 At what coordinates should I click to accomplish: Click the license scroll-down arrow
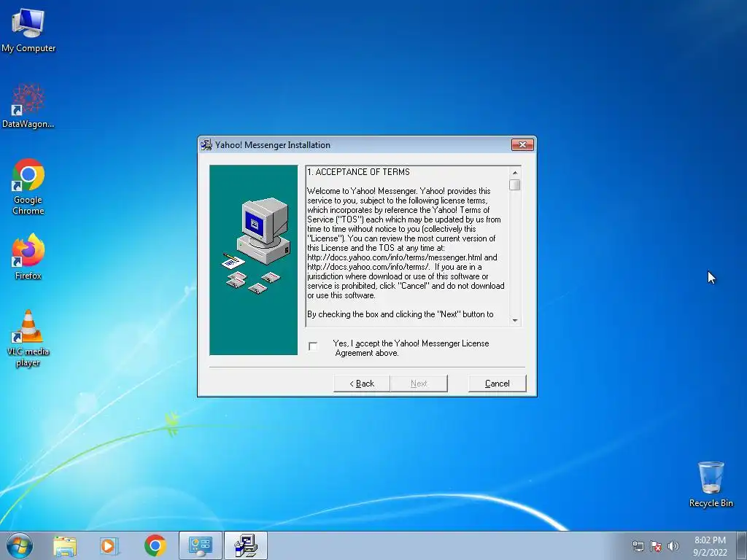[514, 321]
